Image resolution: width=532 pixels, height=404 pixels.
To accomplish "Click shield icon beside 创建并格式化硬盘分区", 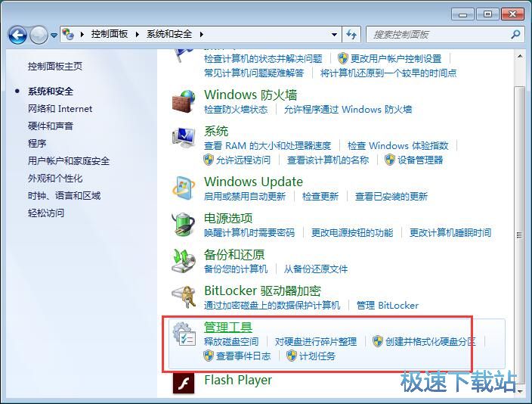I will click(378, 341).
